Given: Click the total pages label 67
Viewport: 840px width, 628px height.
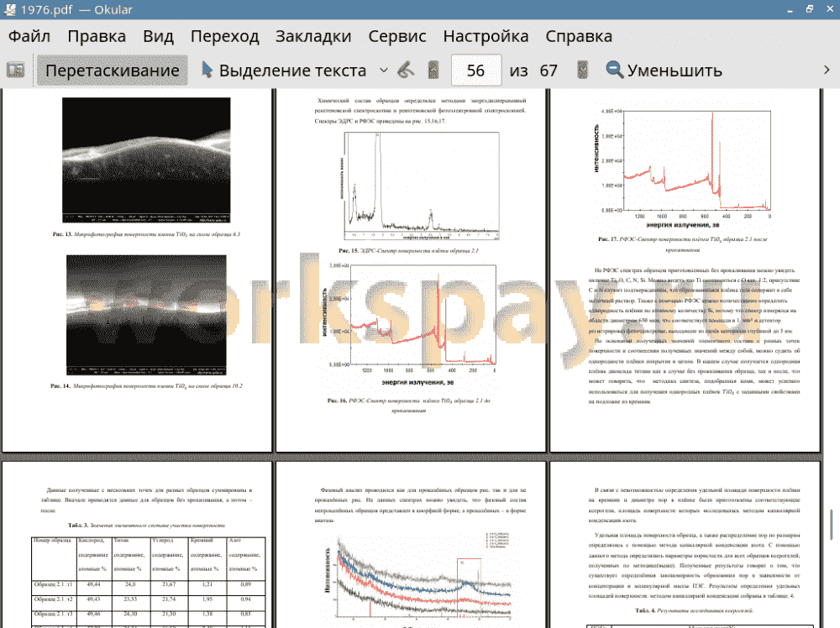Looking at the screenshot, I should [549, 71].
